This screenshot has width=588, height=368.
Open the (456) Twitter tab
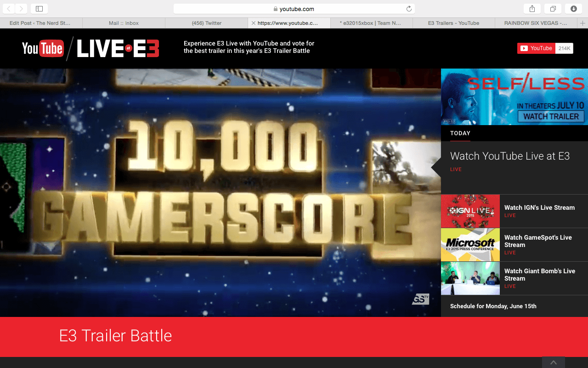click(206, 23)
